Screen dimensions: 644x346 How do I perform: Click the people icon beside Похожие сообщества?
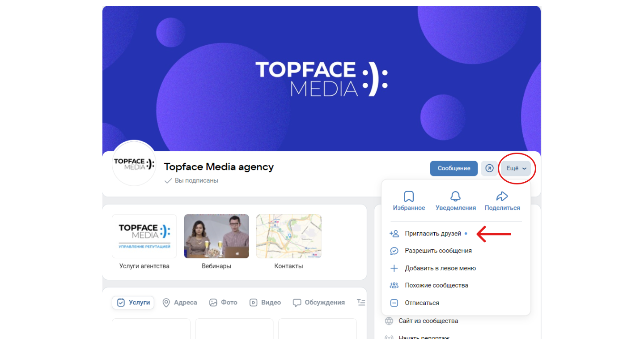click(394, 285)
